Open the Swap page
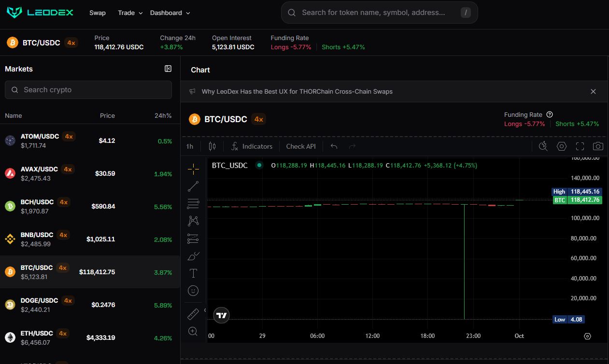The width and height of the screenshot is (609, 364). tap(98, 13)
